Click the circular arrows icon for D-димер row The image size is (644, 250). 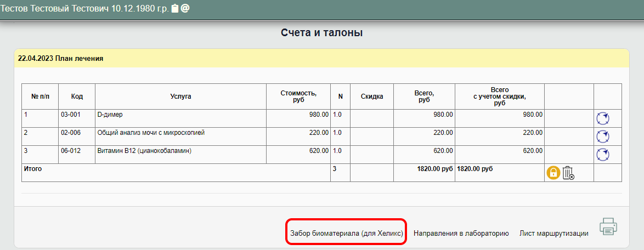tap(602, 118)
